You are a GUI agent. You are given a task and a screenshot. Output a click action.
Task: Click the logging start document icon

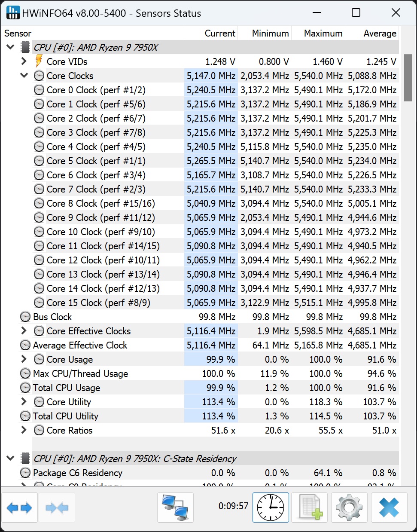click(x=310, y=508)
